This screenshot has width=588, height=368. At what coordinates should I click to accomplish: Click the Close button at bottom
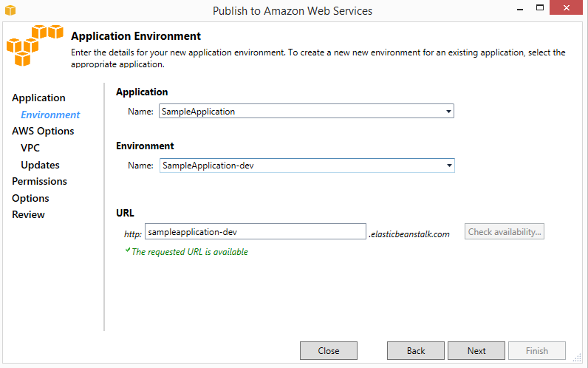(329, 351)
